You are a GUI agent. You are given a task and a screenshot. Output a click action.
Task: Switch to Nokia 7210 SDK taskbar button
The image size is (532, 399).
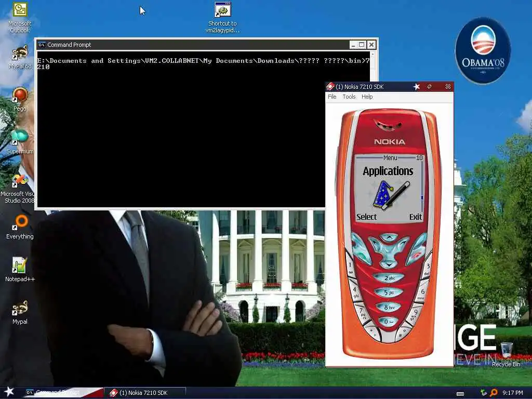pyautogui.click(x=145, y=393)
